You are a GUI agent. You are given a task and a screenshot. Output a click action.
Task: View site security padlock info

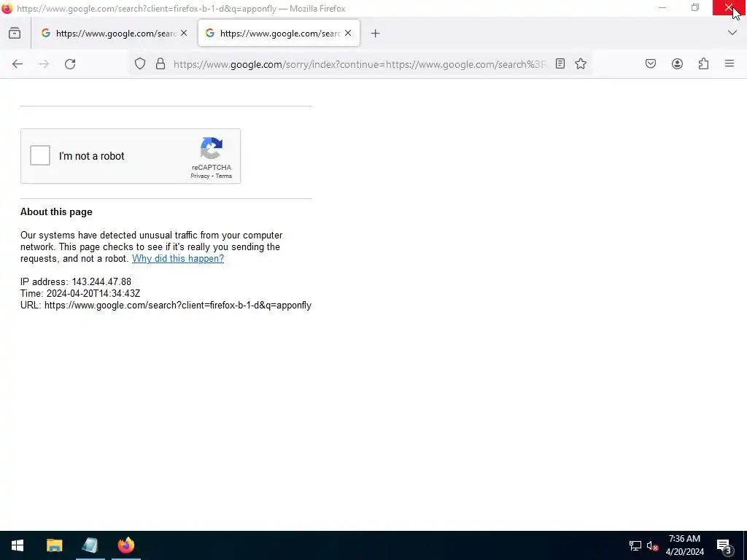[x=160, y=64]
